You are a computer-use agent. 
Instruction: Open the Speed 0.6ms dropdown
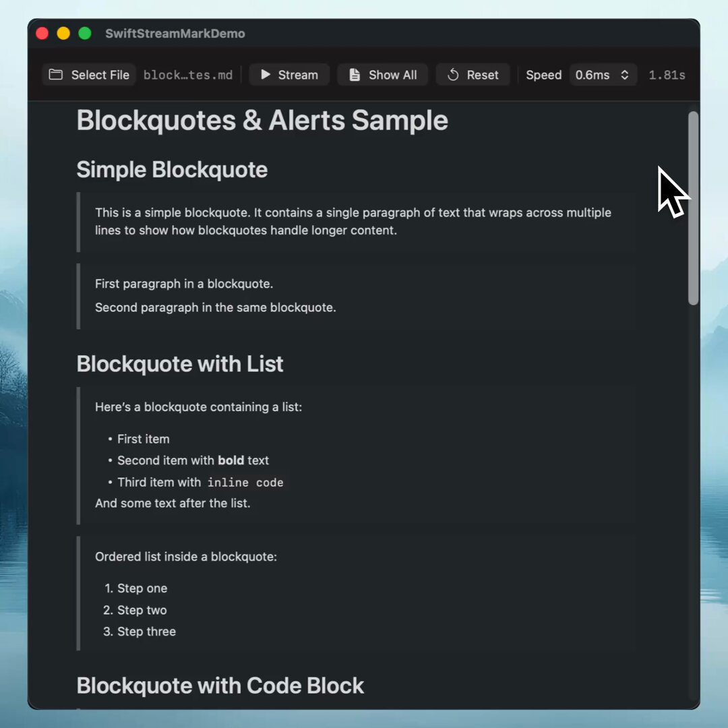(603, 75)
